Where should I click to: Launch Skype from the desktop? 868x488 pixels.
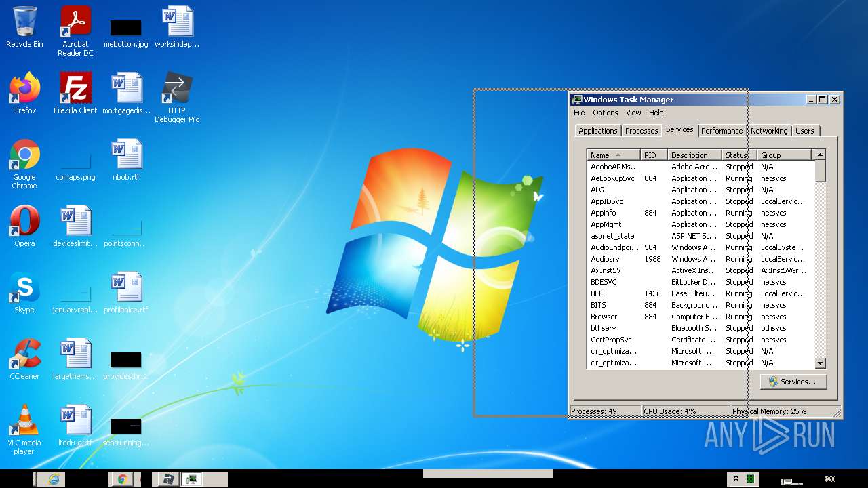tap(24, 293)
